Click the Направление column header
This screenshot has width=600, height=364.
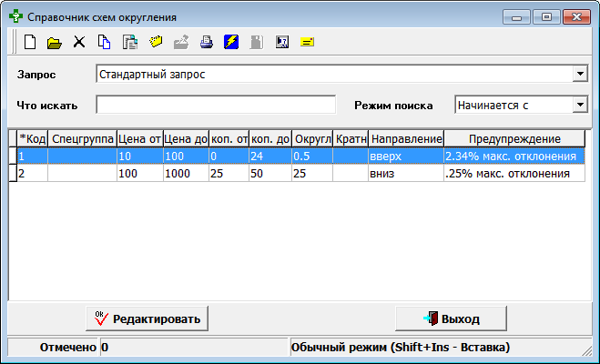[x=406, y=138]
